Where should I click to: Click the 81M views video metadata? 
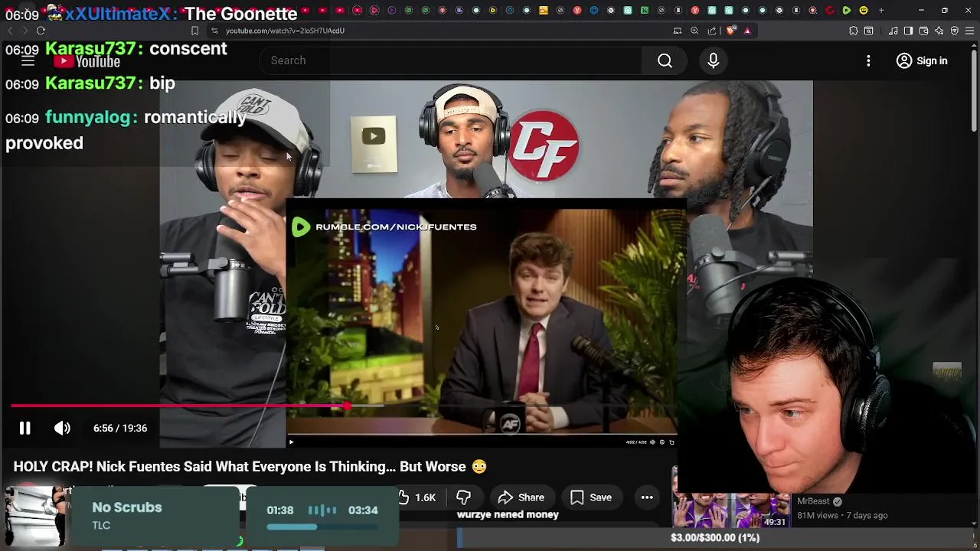tap(816, 515)
